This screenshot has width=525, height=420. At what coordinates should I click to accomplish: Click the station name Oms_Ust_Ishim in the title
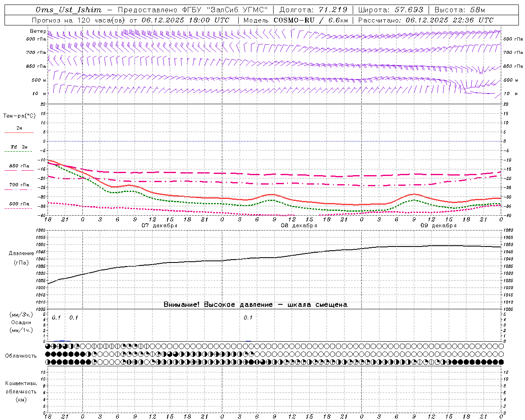(x=68, y=10)
